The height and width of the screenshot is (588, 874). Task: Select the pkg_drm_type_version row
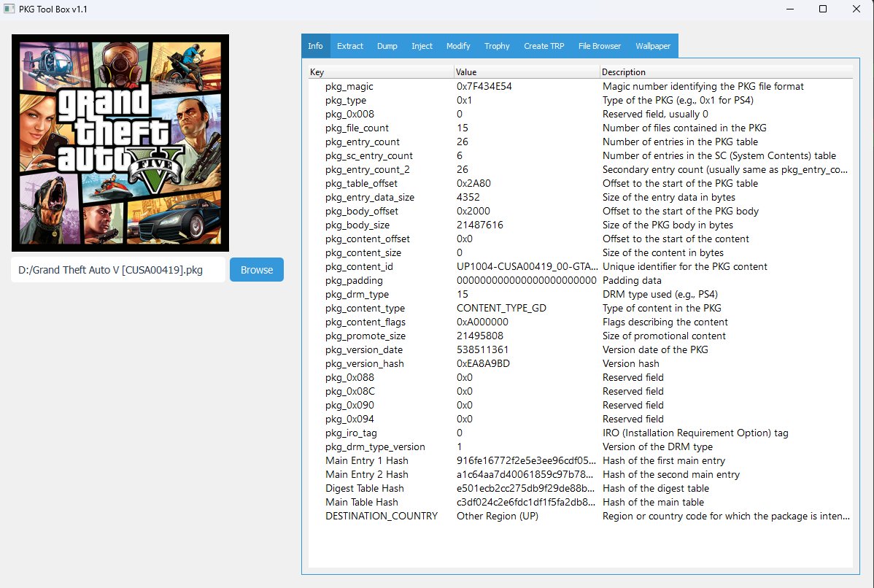click(x=580, y=447)
